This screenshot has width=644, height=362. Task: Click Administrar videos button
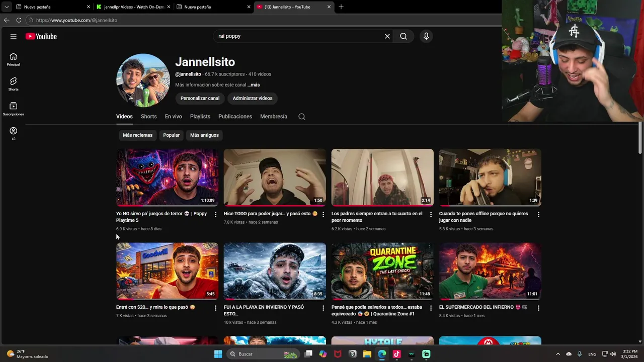tap(253, 98)
